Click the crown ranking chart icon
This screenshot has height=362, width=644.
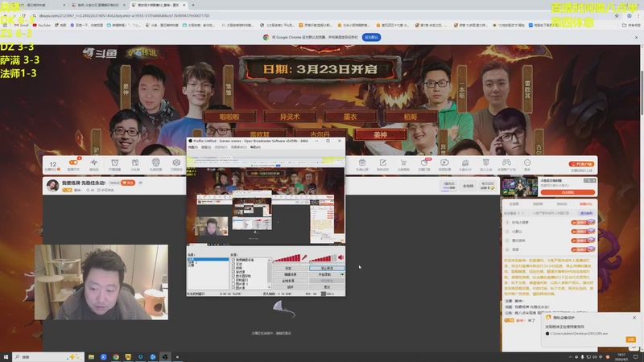tap(465, 162)
